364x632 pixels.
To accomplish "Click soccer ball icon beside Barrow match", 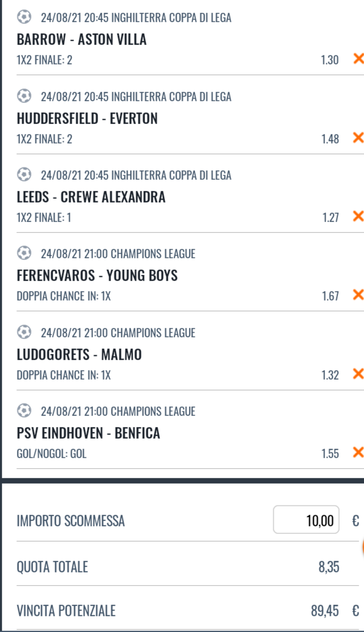I will click(x=24, y=18).
